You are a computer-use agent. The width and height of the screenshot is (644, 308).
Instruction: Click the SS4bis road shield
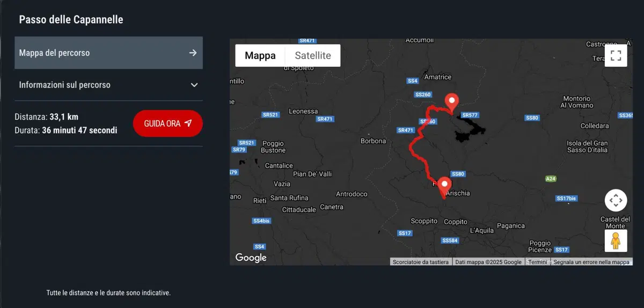click(261, 221)
